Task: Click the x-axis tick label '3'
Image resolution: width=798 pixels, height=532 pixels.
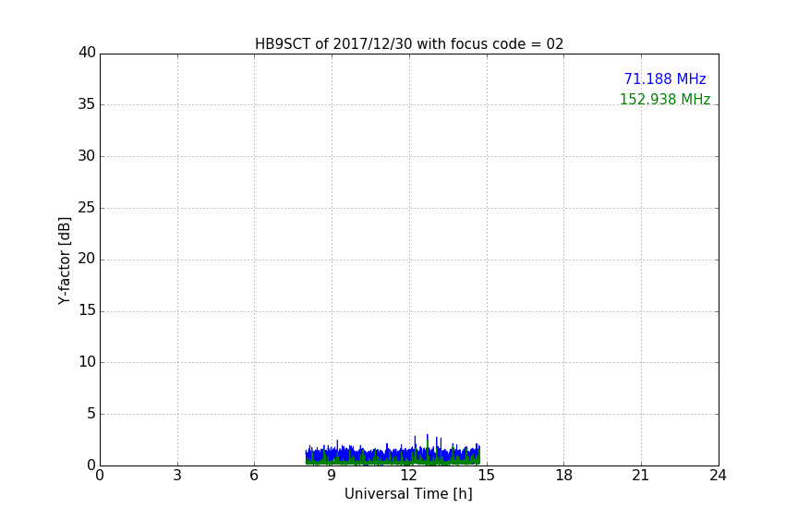Action: [177, 476]
